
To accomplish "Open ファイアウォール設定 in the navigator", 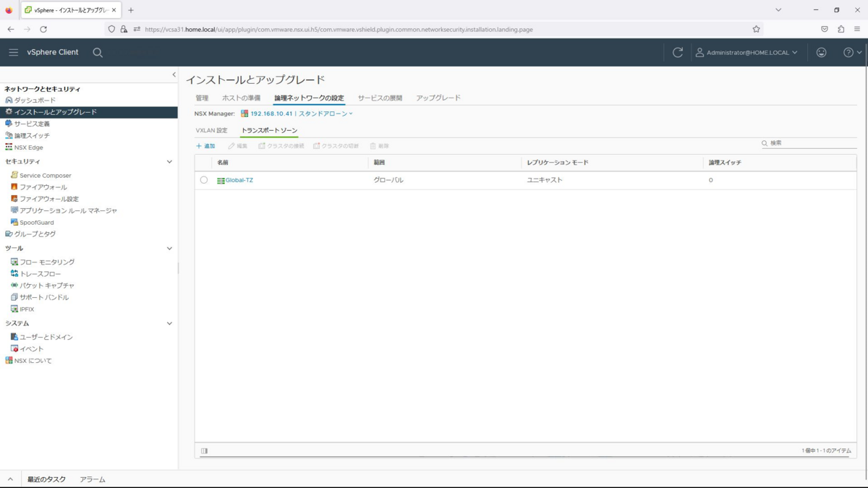I will coord(48,199).
